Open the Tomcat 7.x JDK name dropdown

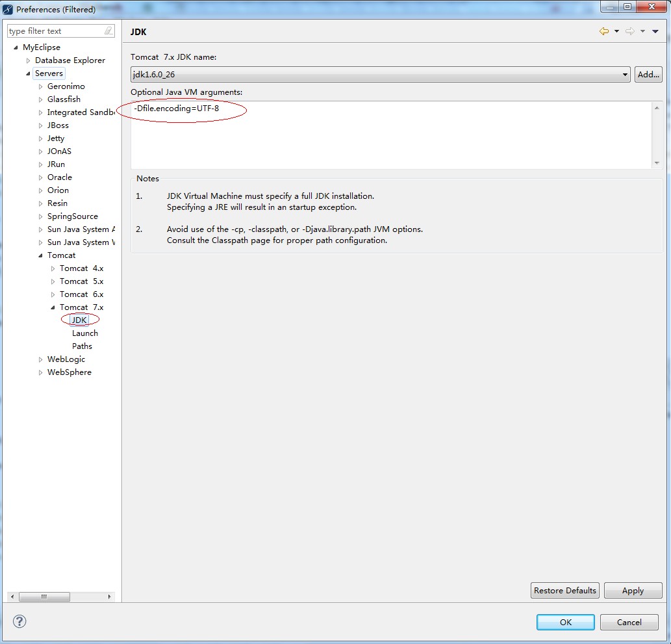point(380,75)
